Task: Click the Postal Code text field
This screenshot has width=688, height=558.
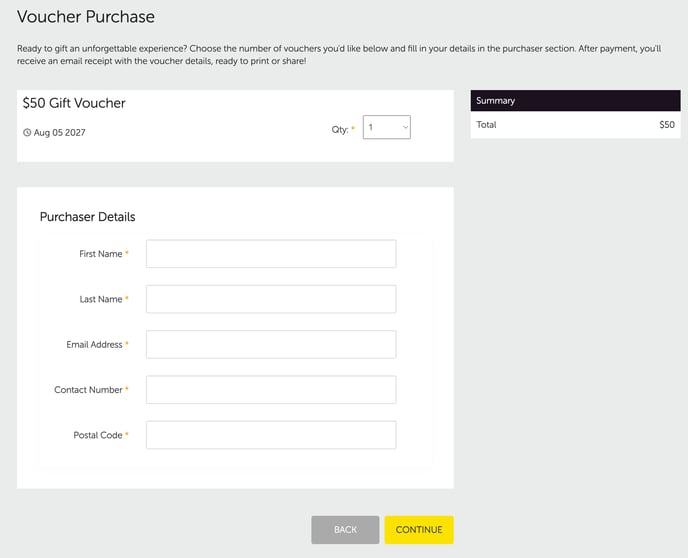Action: [271, 435]
